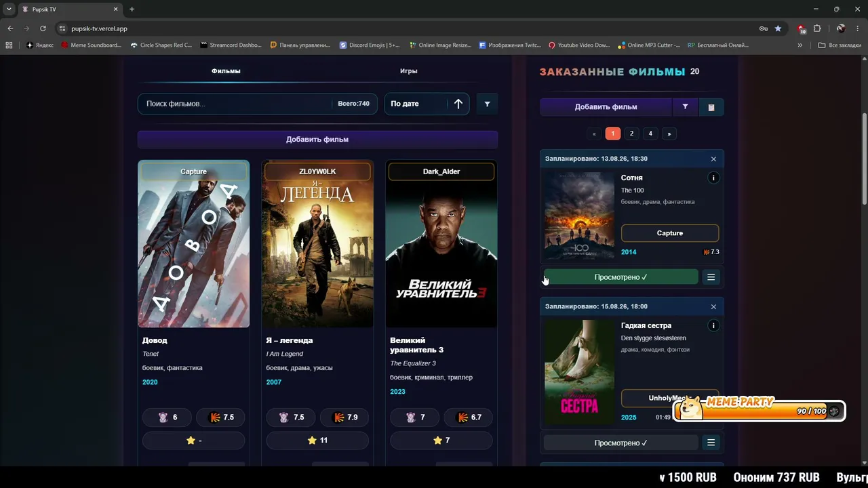The height and width of the screenshot is (488, 868).
Task: Remove the Сотня scheduled card with X
Action: click(x=713, y=159)
